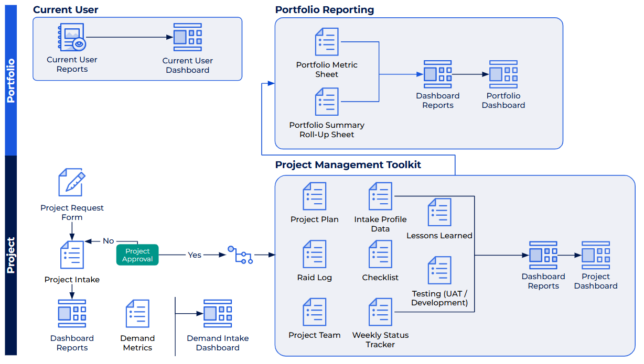
Task: Select the Project Dashboard thumbnail icon
Action: (x=596, y=255)
